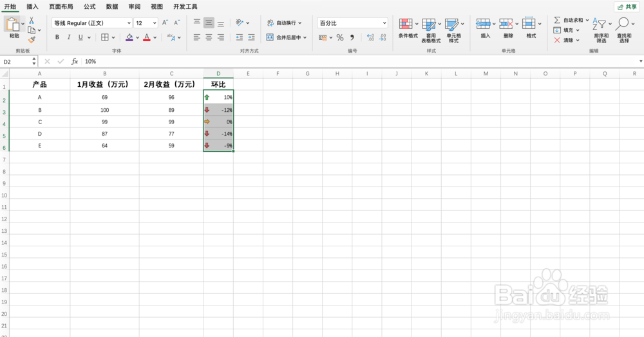Toggle italic formatting
644x337 pixels.
(x=69, y=37)
